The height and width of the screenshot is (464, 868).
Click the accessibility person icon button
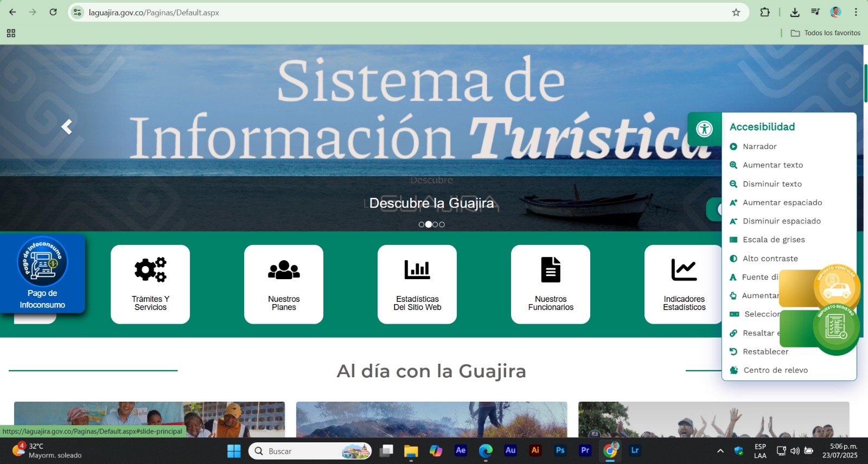pos(704,129)
